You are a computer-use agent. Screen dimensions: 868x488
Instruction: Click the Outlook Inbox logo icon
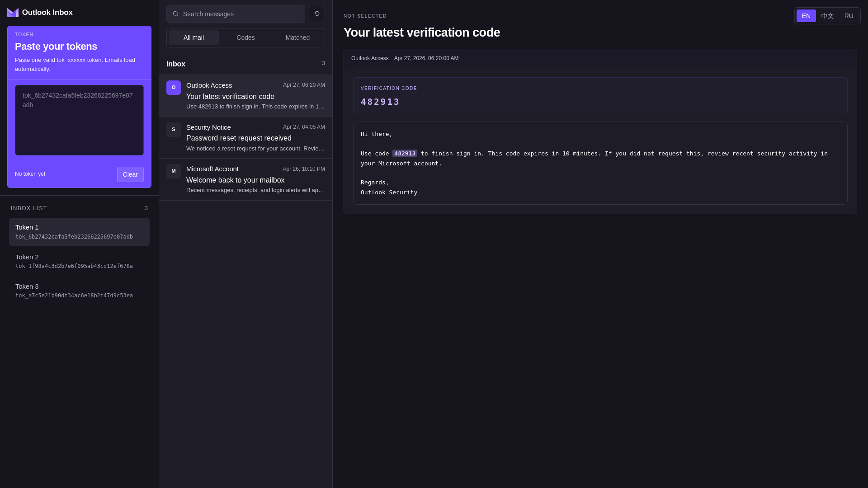click(13, 13)
